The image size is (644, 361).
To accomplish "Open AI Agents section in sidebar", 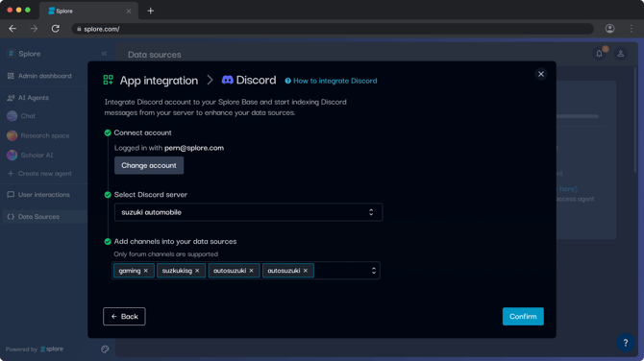I will click(28, 98).
